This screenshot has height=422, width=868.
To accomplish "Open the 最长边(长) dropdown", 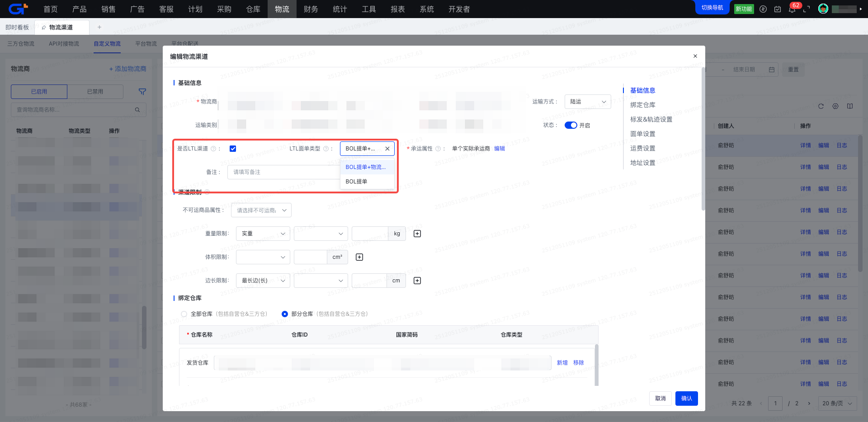I will point(263,281).
